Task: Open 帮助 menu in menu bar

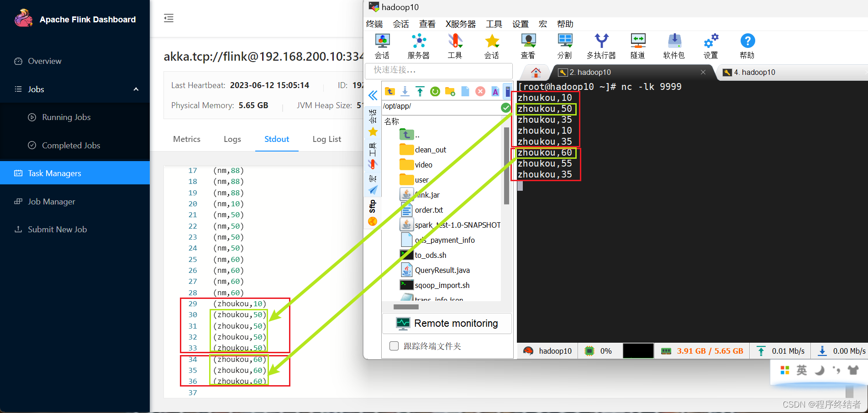Action: pos(565,24)
